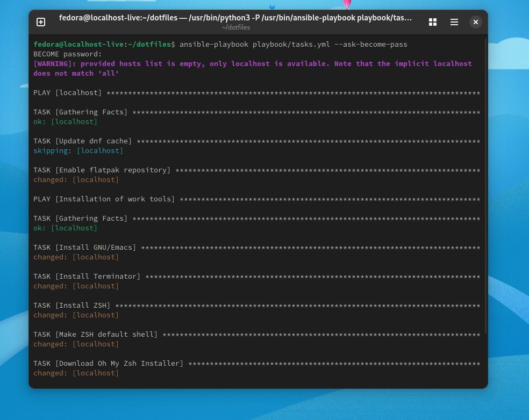Open the Console hamburger menu
The image size is (529, 420).
pyautogui.click(x=454, y=22)
